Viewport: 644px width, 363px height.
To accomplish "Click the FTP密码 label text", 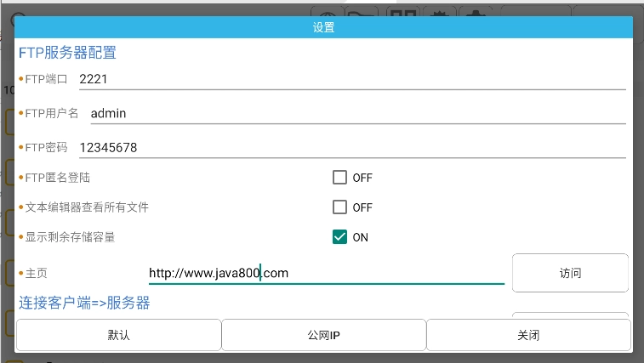I will (x=46, y=147).
